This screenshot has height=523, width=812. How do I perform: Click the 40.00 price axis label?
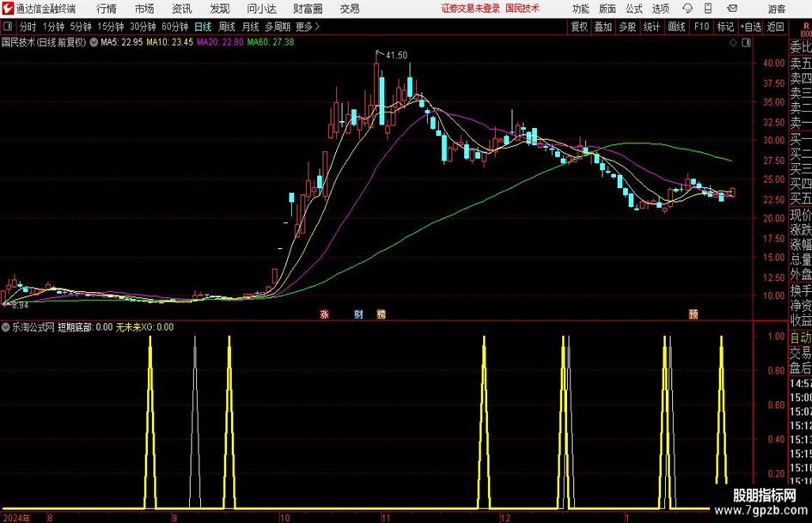click(773, 63)
